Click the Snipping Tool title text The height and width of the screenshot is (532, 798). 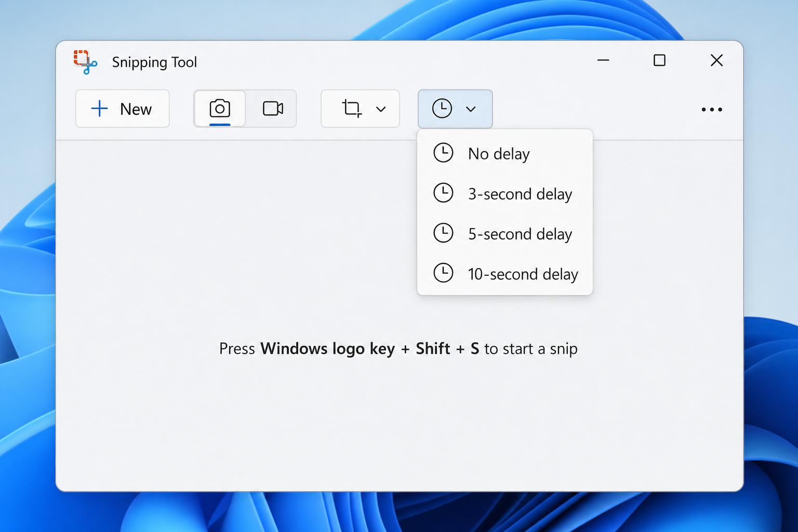(x=154, y=62)
